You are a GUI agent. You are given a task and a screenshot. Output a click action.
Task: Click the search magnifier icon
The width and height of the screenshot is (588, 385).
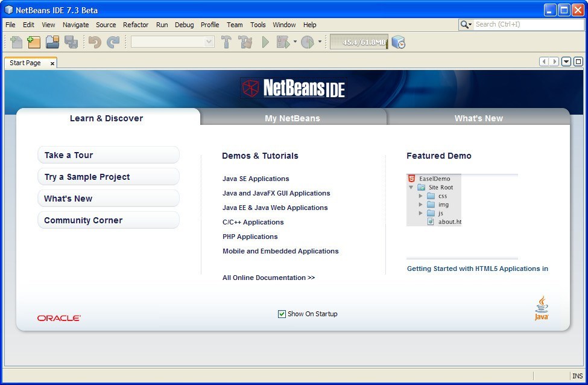pyautogui.click(x=464, y=24)
